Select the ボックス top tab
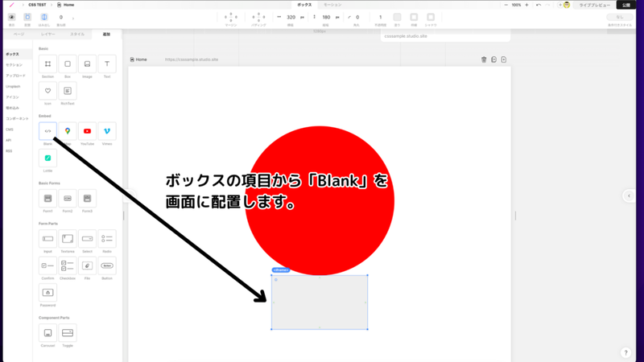Image resolution: width=644 pixels, height=362 pixels. click(304, 5)
